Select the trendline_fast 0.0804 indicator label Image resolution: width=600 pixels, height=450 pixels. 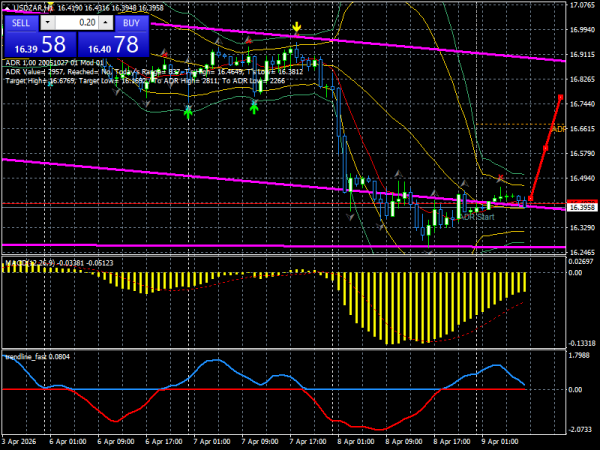(x=38, y=357)
